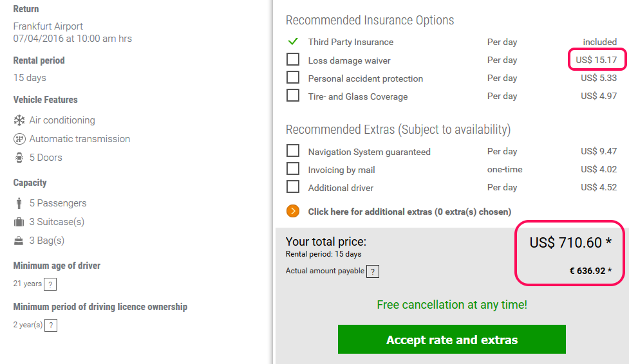The height and width of the screenshot is (364, 629).
Task: Expand additional extras with orange arrow
Action: 293,211
